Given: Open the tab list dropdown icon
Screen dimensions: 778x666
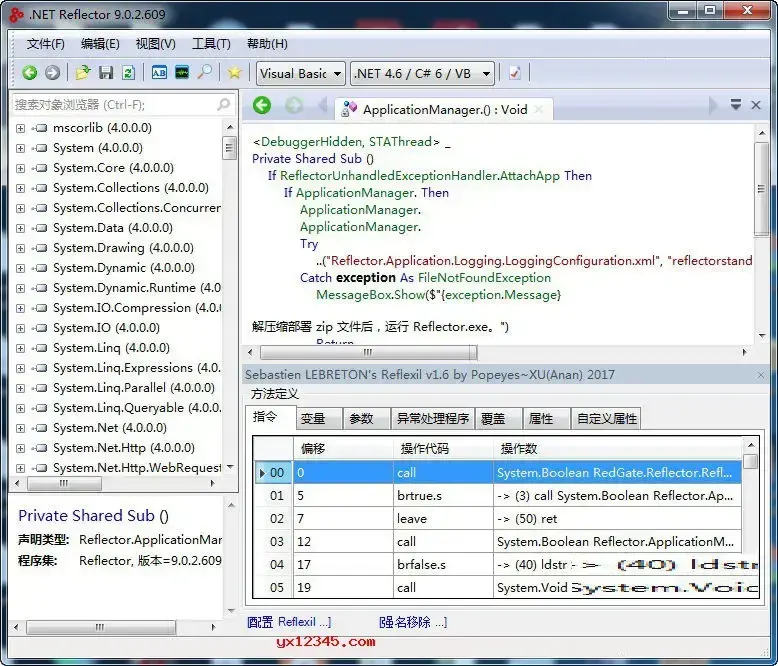Looking at the screenshot, I should coord(736,104).
